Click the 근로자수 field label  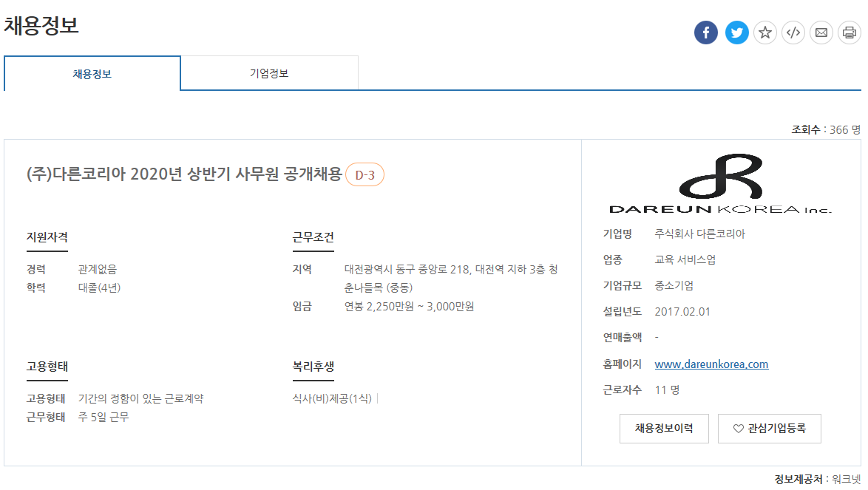click(x=623, y=390)
